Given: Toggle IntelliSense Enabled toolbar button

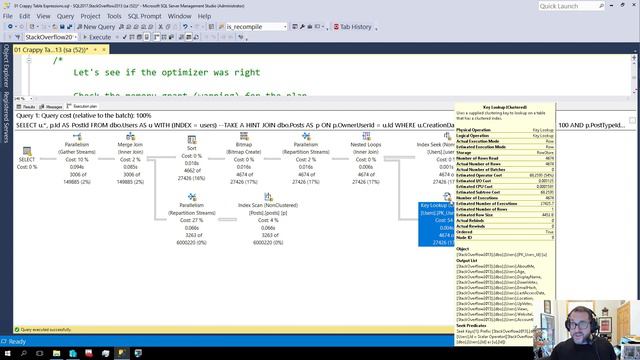Looking at the screenshot, I should coord(147,37).
